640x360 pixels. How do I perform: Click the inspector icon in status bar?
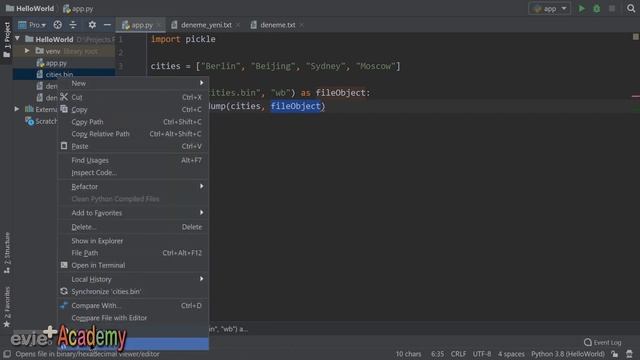[629, 354]
